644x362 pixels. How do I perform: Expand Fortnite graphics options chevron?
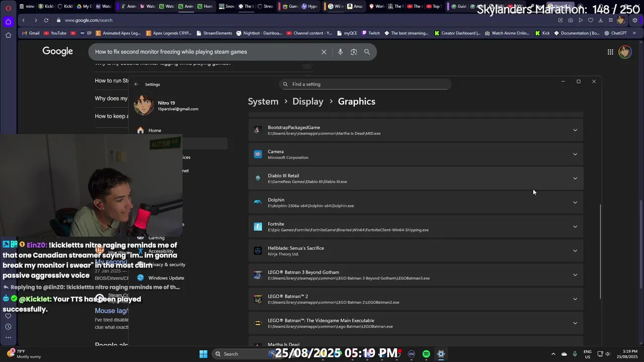575,227
